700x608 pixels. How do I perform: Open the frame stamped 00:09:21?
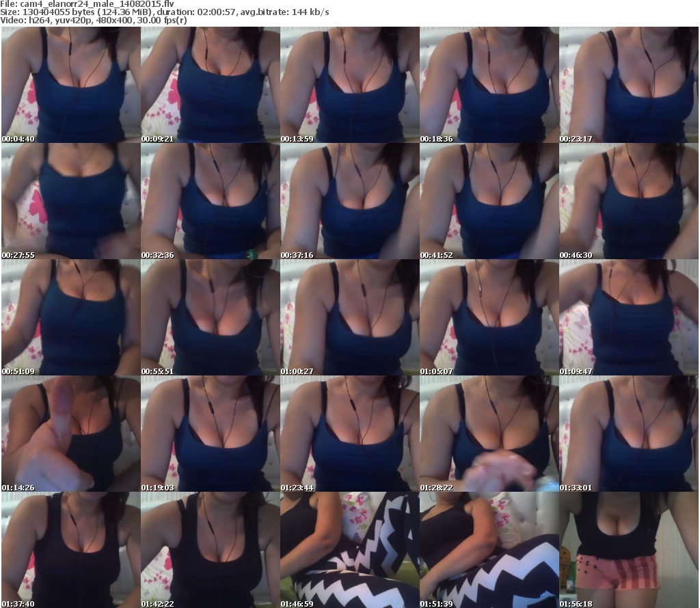(x=211, y=85)
